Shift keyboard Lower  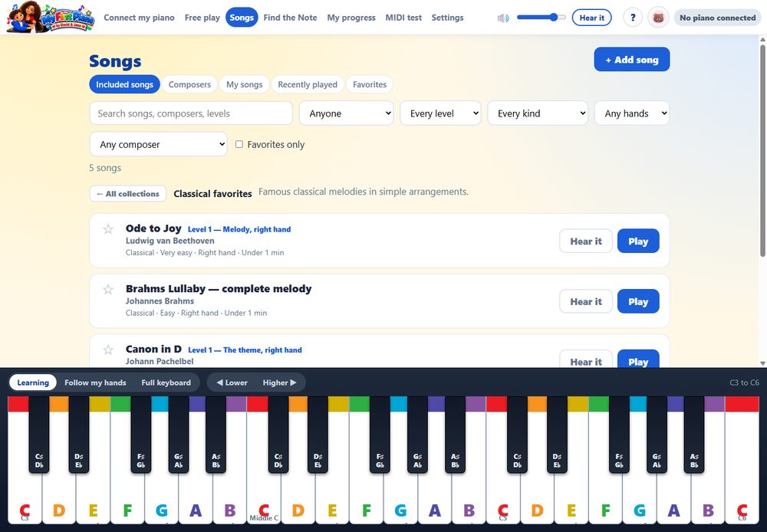click(x=232, y=383)
